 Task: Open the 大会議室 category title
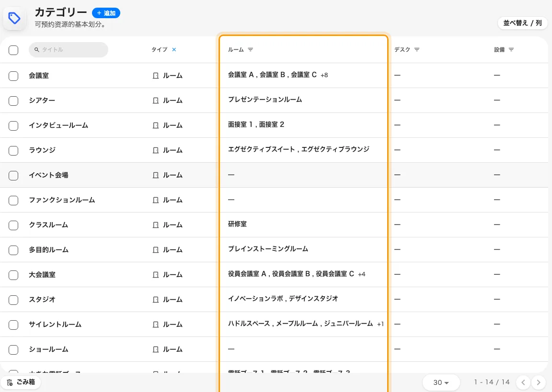tap(42, 275)
